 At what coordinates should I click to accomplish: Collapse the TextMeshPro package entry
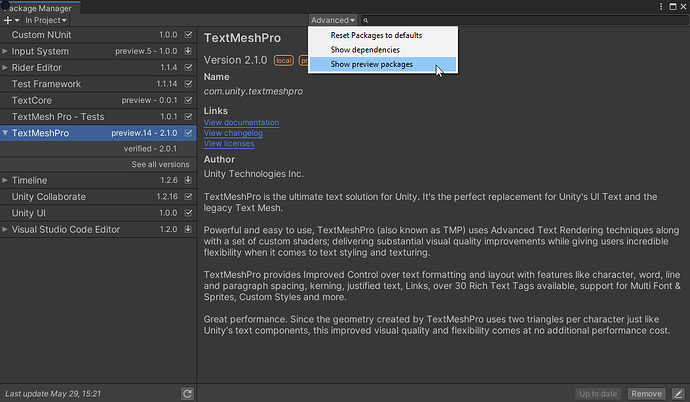tap(6, 132)
